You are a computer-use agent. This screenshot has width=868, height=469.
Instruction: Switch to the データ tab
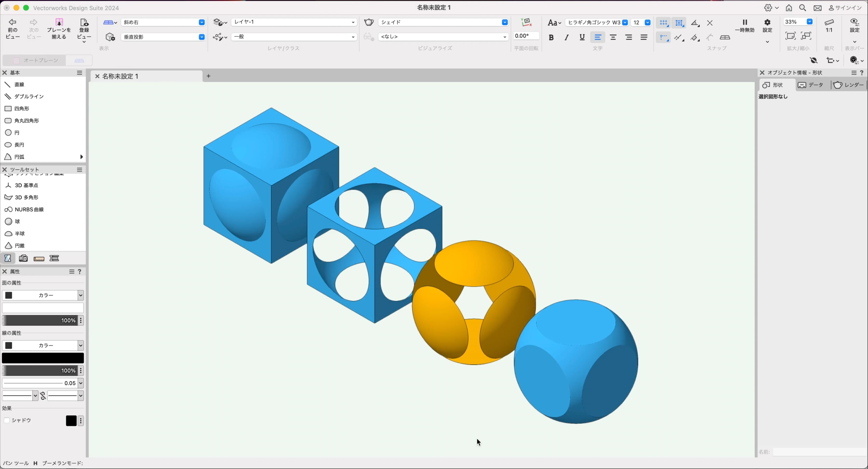(813, 85)
